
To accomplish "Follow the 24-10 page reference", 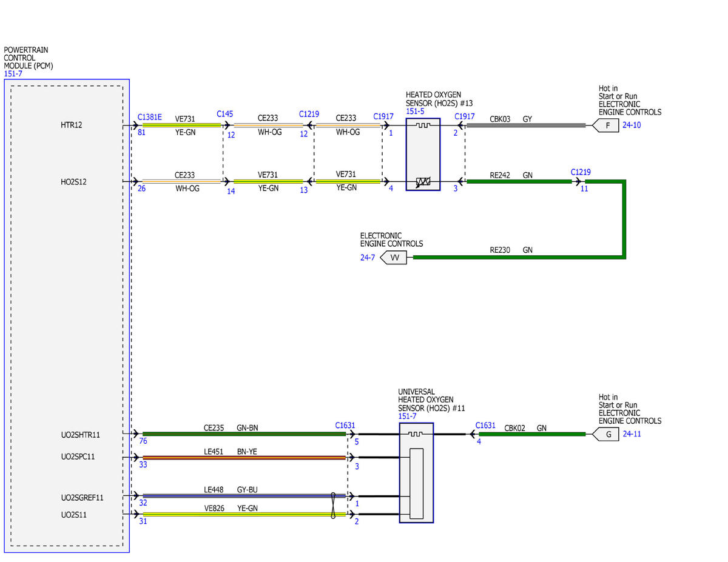I will click(632, 125).
